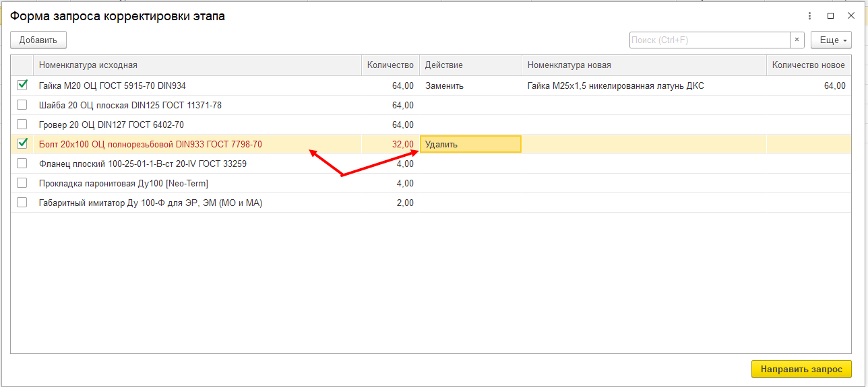The height and width of the screenshot is (387, 868).
Task: Click the Добавить button
Action: [x=38, y=40]
